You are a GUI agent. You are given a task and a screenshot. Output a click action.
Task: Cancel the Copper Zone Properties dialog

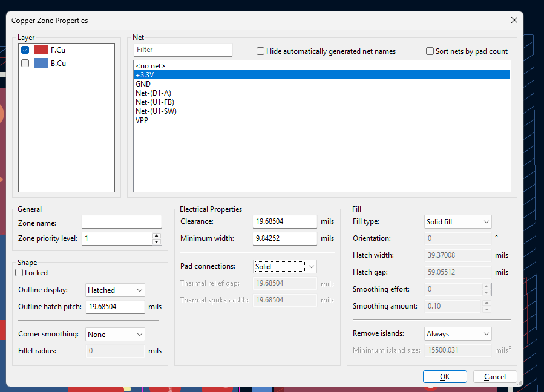(494, 377)
